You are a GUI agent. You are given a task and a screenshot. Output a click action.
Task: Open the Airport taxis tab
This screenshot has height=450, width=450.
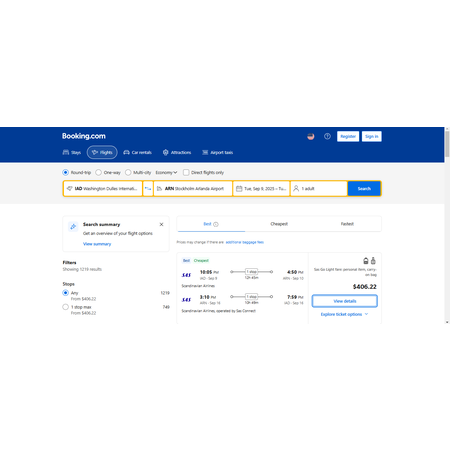[217, 153]
